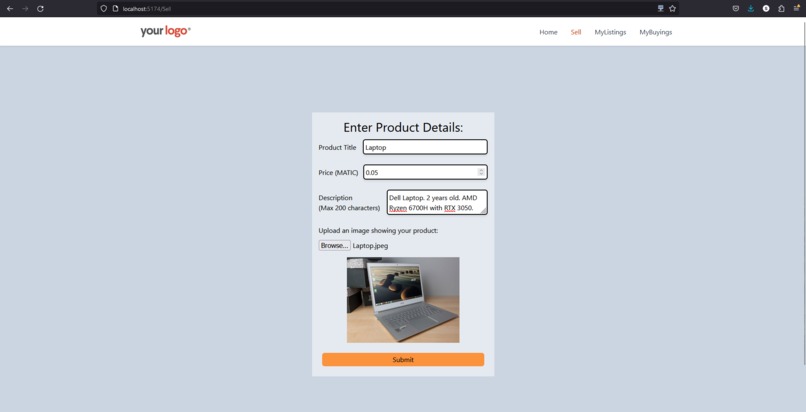Image resolution: width=806 pixels, height=412 pixels.
Task: Click the 'Enter Product Details:' heading
Action: pos(403,127)
